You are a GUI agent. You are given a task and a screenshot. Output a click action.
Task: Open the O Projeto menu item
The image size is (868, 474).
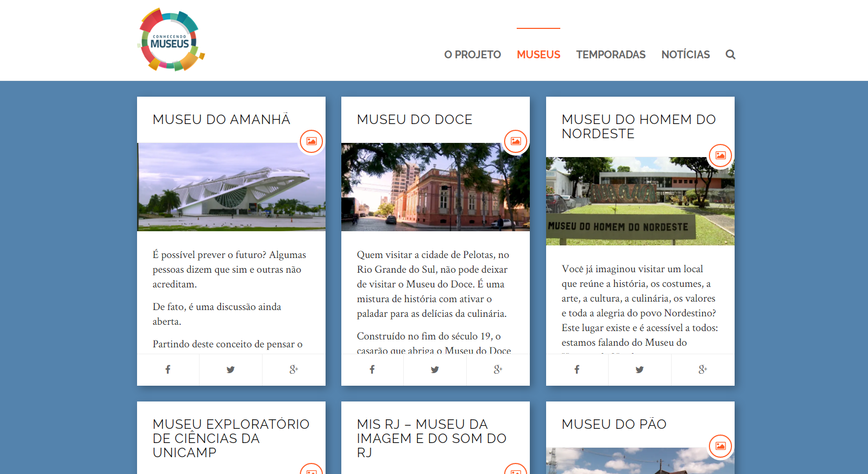point(472,55)
